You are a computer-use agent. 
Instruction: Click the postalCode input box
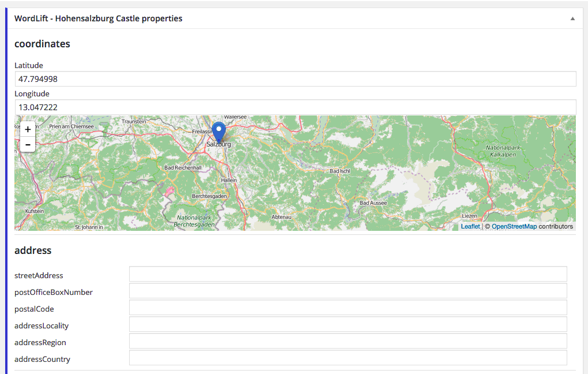[348, 308]
